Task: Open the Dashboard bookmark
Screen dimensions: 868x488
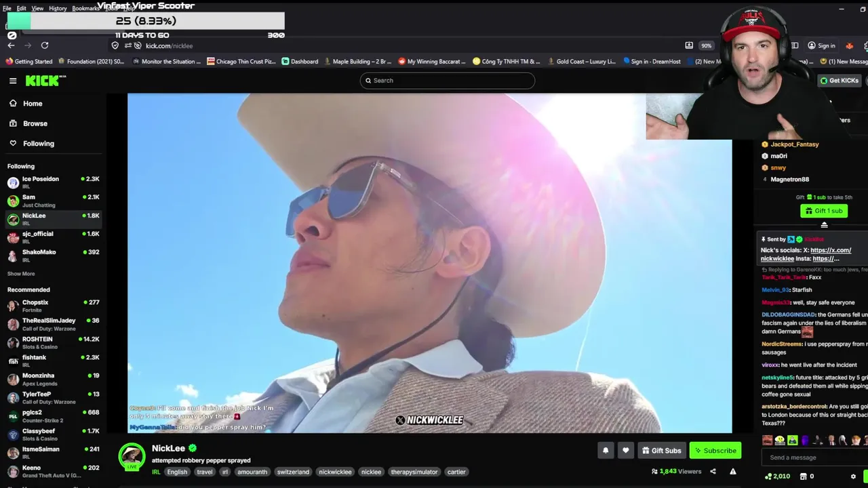Action: 300,61
